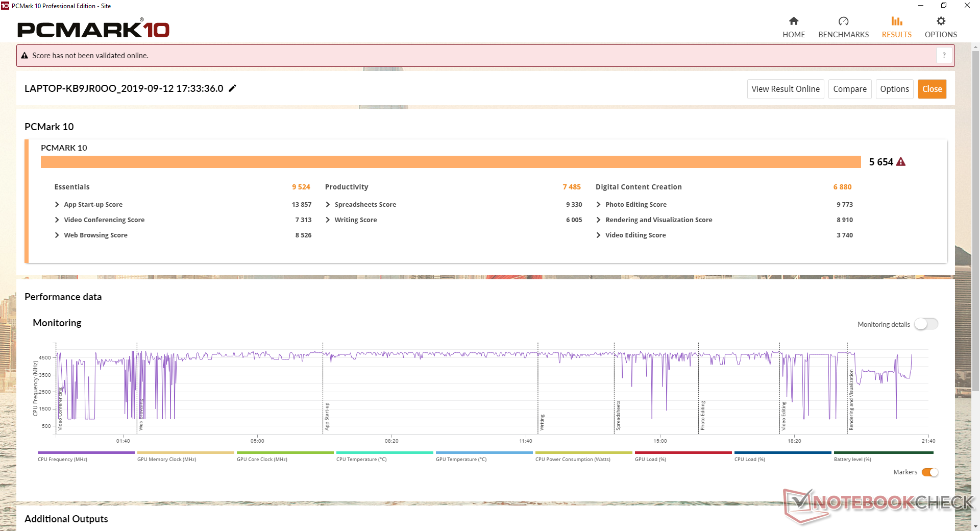
Task: Click the result Options button
Action: tap(894, 89)
